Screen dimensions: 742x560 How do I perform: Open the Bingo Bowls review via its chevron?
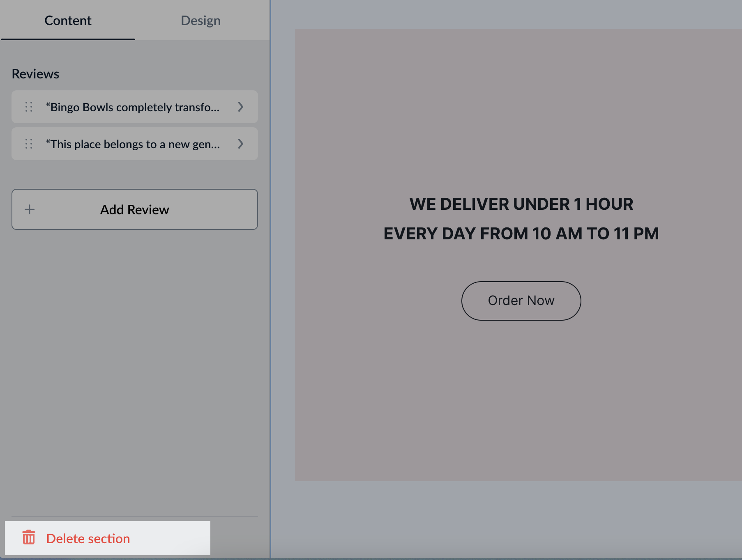[241, 107]
